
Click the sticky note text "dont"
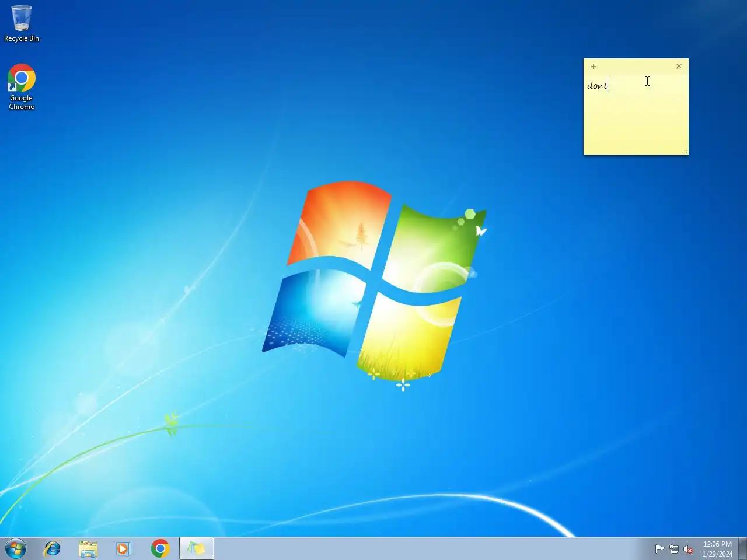click(597, 86)
